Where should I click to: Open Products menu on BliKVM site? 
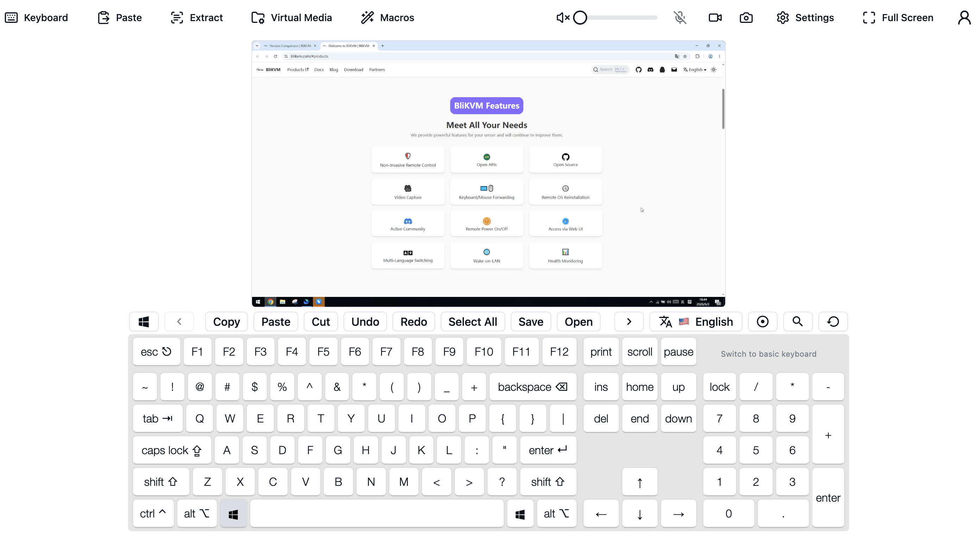[x=298, y=70]
